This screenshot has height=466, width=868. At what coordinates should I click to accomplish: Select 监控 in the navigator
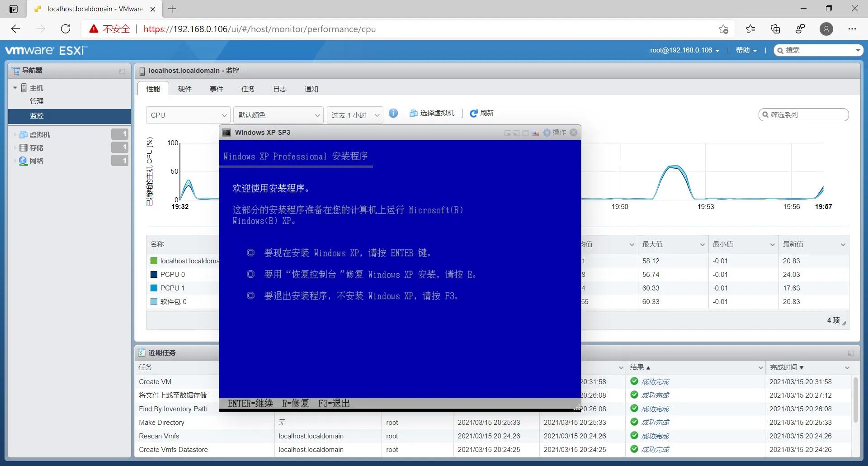pyautogui.click(x=70, y=116)
